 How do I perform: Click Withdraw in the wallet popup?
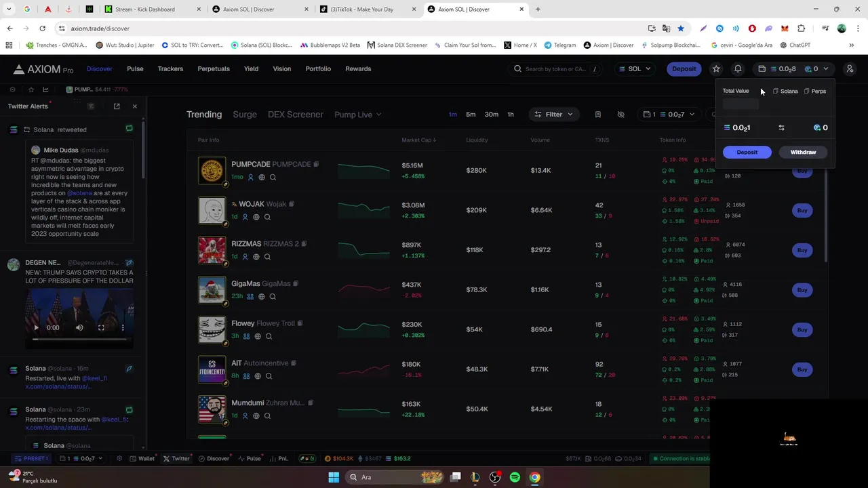pyautogui.click(x=803, y=152)
